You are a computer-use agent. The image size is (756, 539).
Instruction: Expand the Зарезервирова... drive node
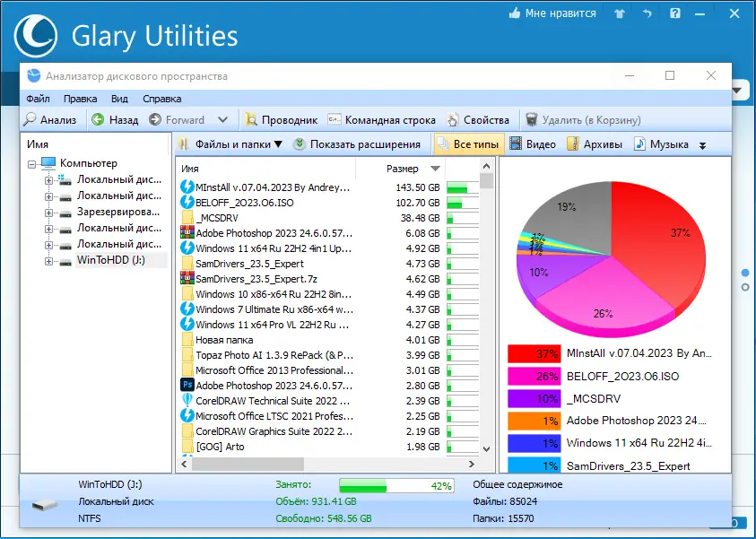[x=48, y=213]
